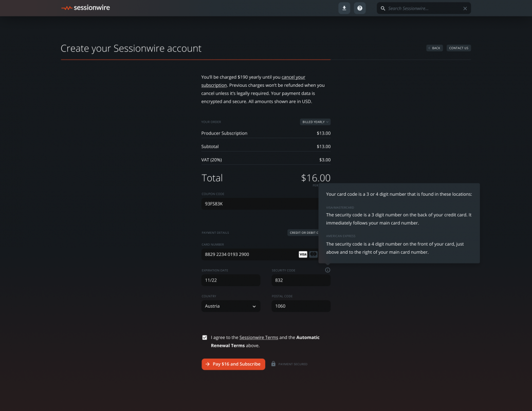Open help via question mark icon
The image size is (532, 411).
pyautogui.click(x=360, y=8)
